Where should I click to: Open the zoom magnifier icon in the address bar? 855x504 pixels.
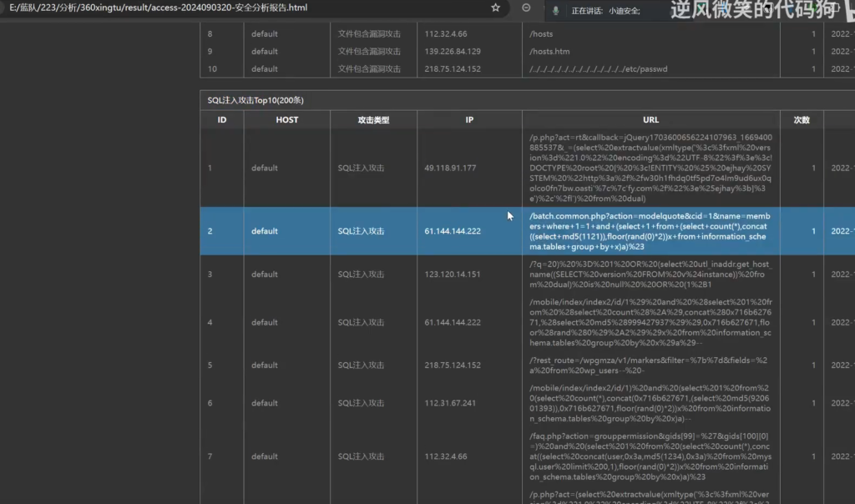(526, 8)
